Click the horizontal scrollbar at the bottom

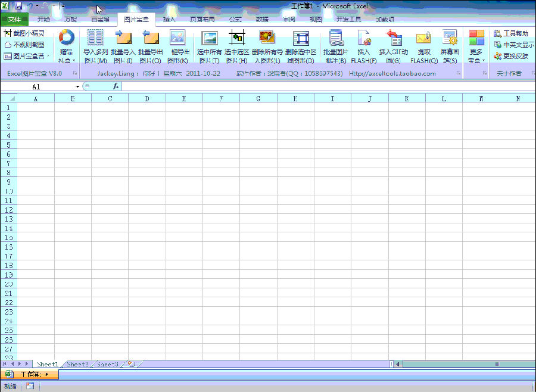coord(465,364)
